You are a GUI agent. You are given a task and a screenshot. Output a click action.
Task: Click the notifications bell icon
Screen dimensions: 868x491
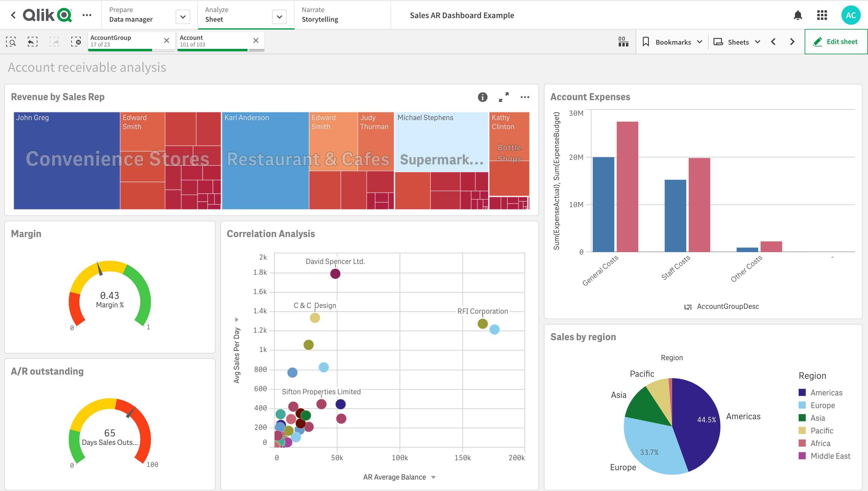pyautogui.click(x=799, y=15)
